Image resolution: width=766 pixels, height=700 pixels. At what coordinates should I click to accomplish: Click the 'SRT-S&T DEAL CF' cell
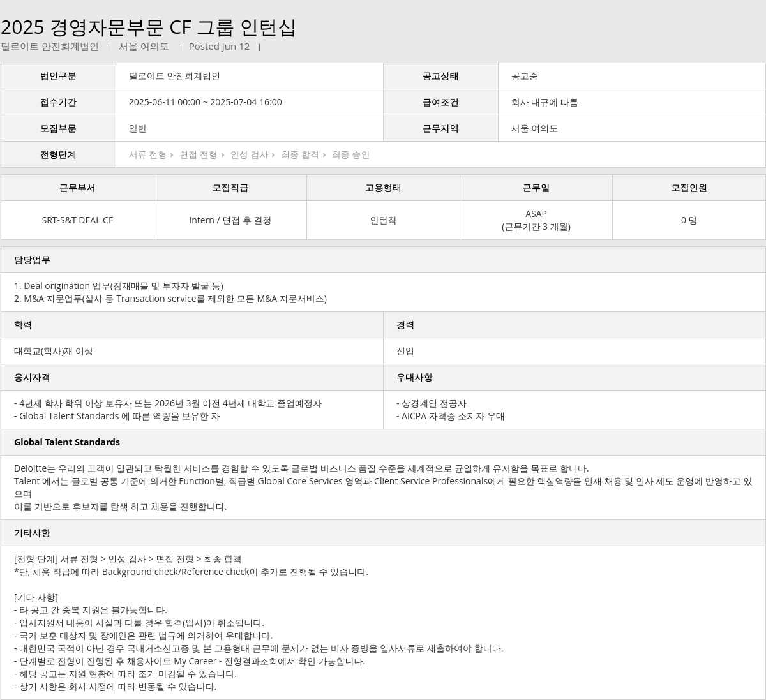[x=77, y=220]
